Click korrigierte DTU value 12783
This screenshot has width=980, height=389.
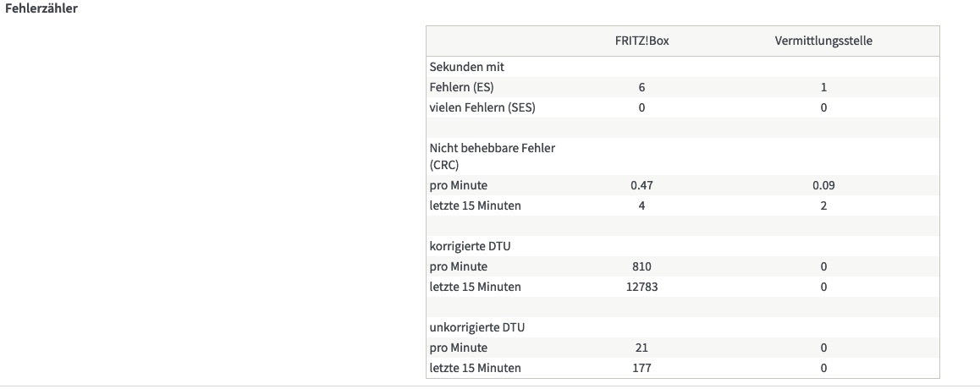[x=641, y=287]
